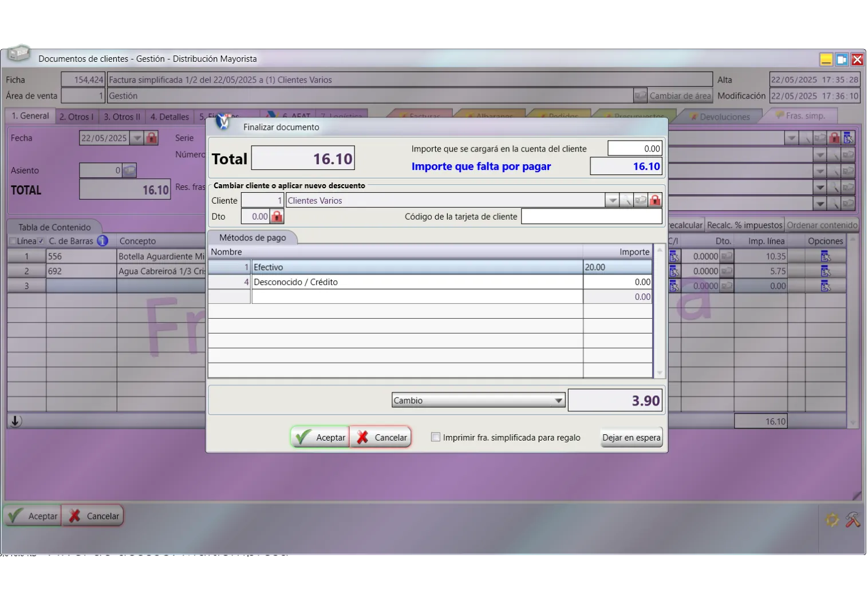This screenshot has width=868, height=595.
Task: Toggle the checkbox before Línea column header
Action: 13,241
